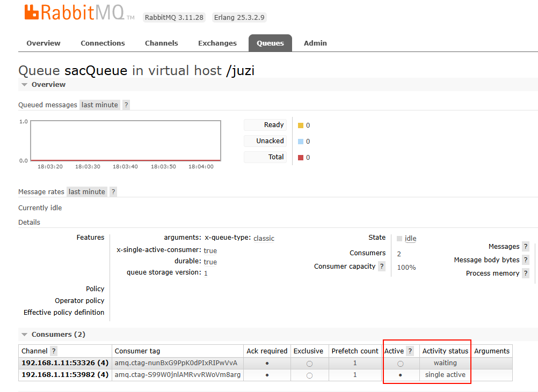The image size is (538, 392).
Task: Click help icon in Channel column header
Action: (54, 351)
